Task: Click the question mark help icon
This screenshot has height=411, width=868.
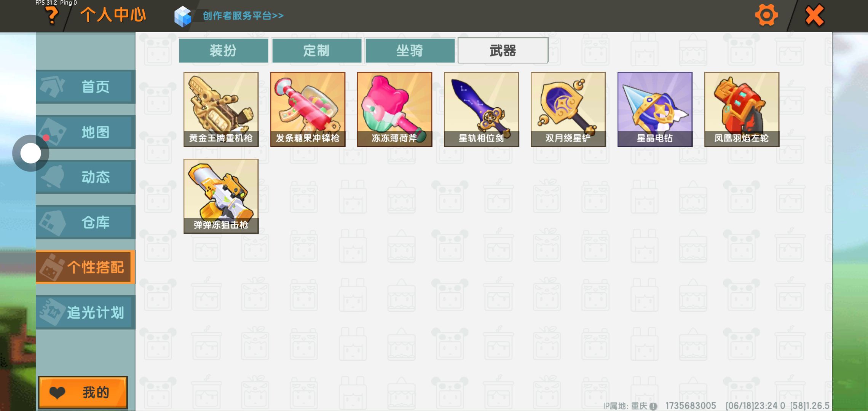Action: click(x=52, y=16)
